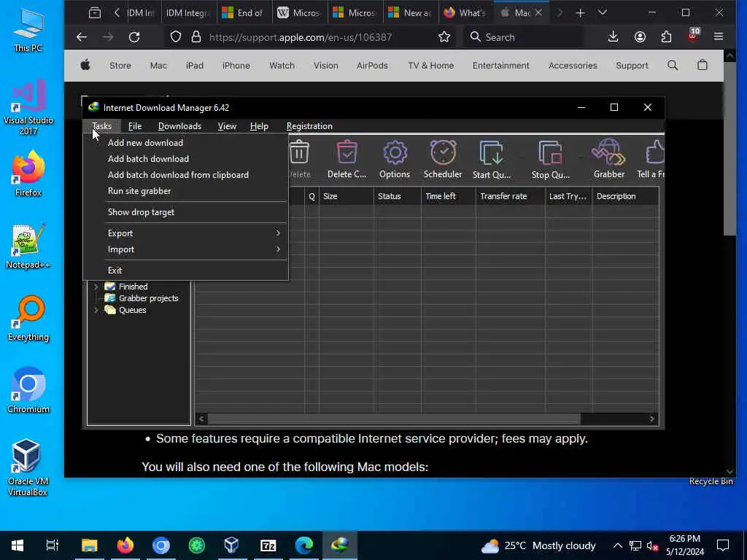Open the weather widget in taskbar

pos(538,545)
